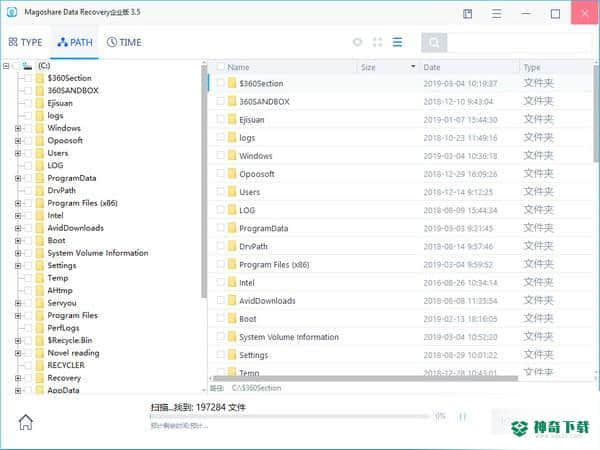Pause the scan
This screenshot has width=600, height=450.
pos(462,416)
